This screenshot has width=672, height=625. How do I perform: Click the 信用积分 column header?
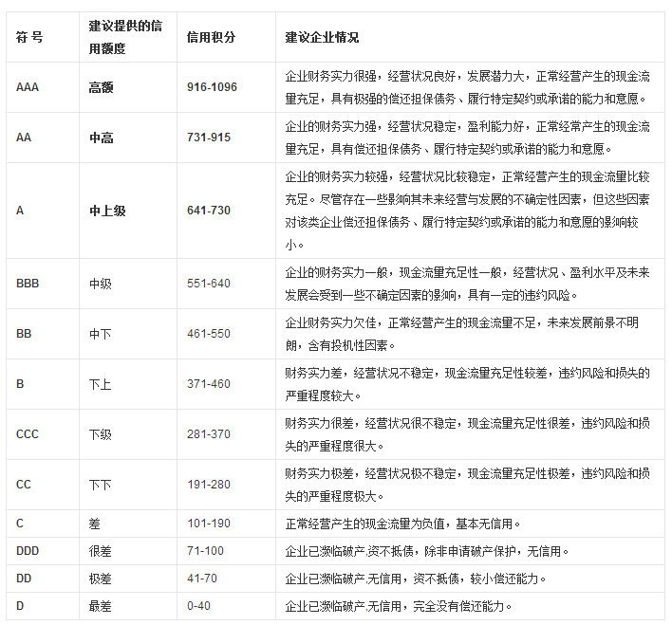pos(212,37)
